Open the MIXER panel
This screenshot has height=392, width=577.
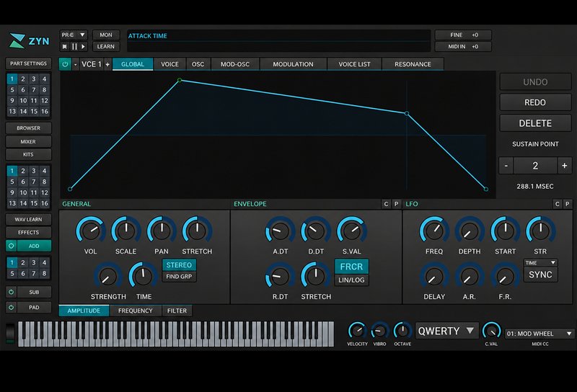(28, 141)
